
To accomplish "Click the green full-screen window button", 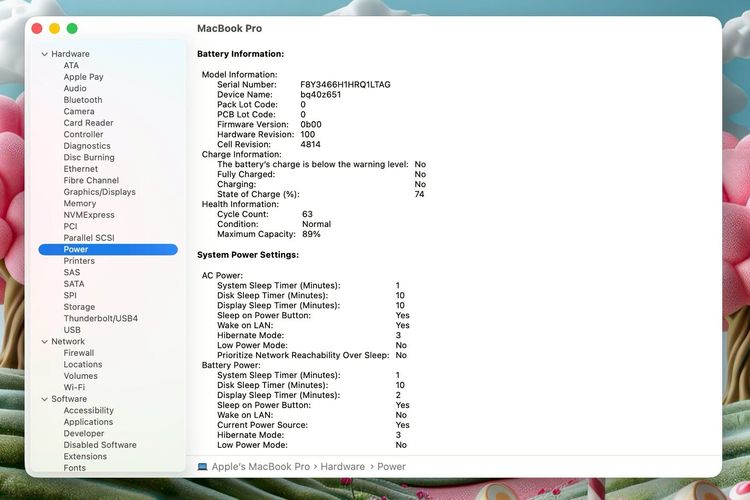I will pyautogui.click(x=72, y=28).
